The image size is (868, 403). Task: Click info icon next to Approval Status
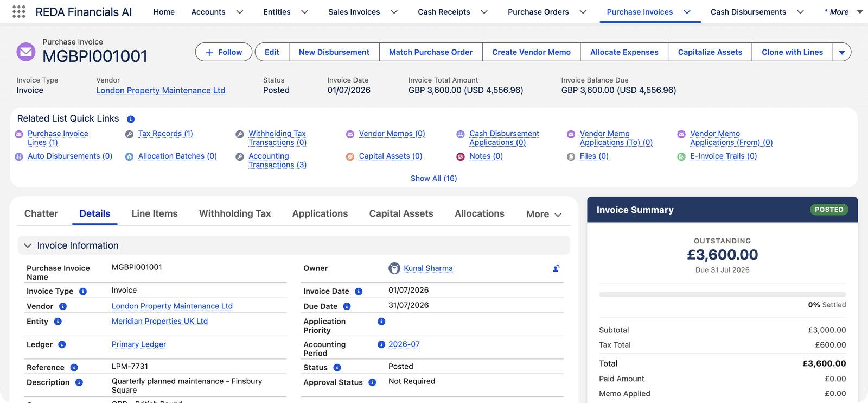(372, 382)
